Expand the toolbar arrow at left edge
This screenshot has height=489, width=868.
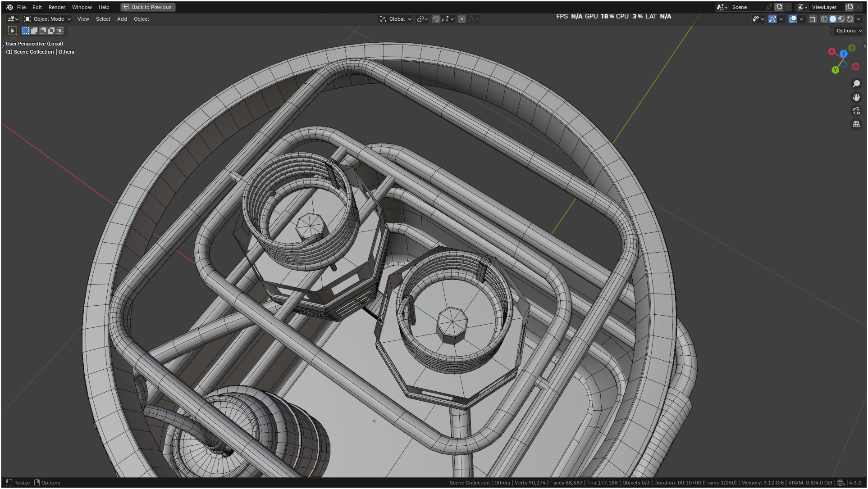pos(3,45)
